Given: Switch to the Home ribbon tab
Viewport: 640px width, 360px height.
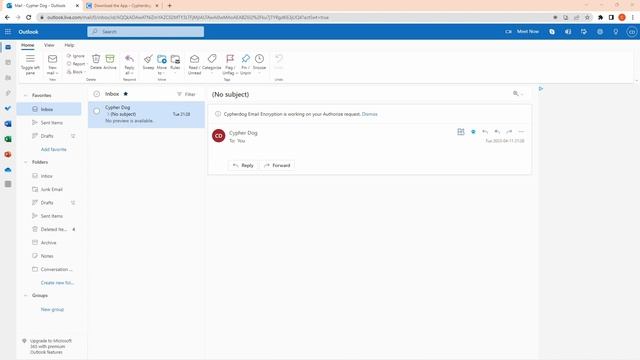Looking at the screenshot, I should (x=28, y=45).
